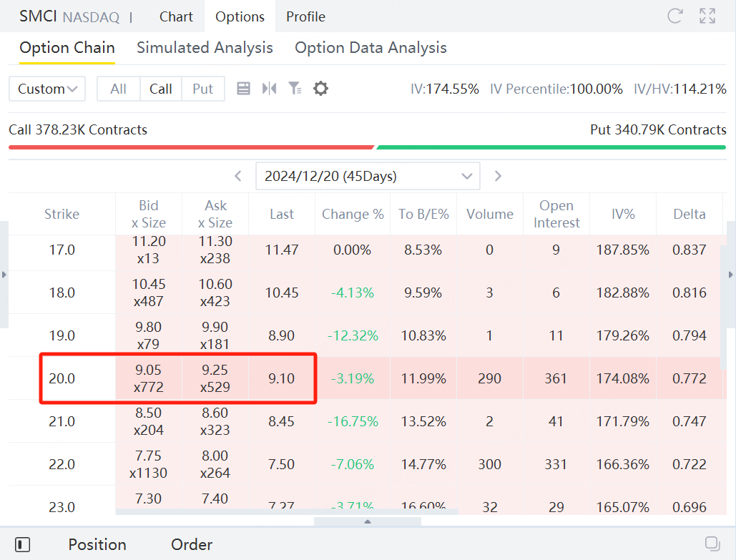Open the Custom dropdown

tap(47, 89)
